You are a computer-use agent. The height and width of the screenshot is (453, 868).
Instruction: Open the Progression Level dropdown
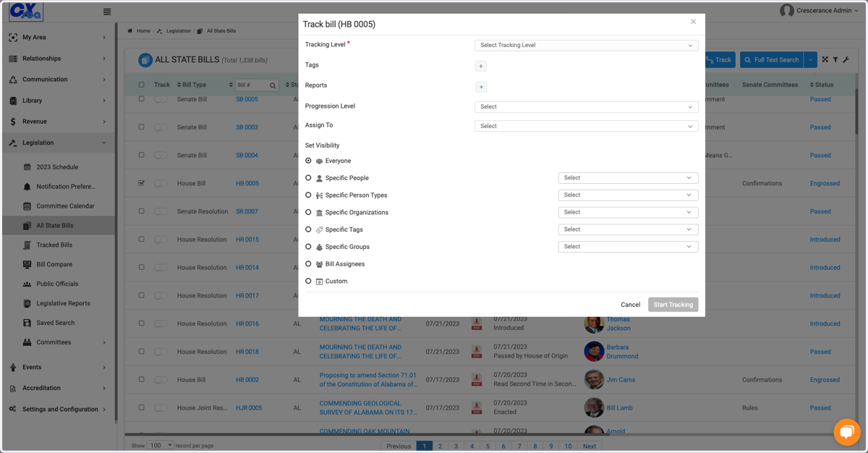(586, 106)
